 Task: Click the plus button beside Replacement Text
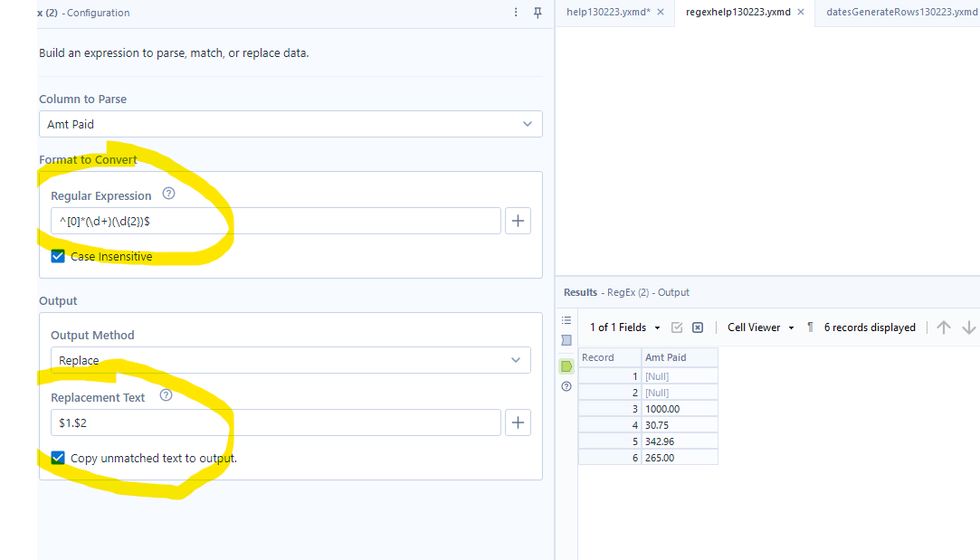click(x=518, y=422)
